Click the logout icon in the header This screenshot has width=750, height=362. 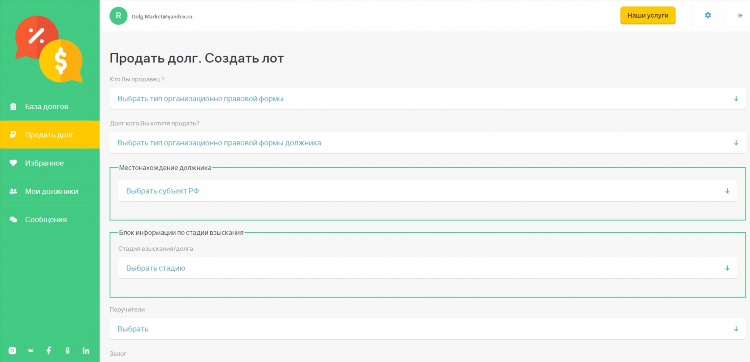pos(739,16)
